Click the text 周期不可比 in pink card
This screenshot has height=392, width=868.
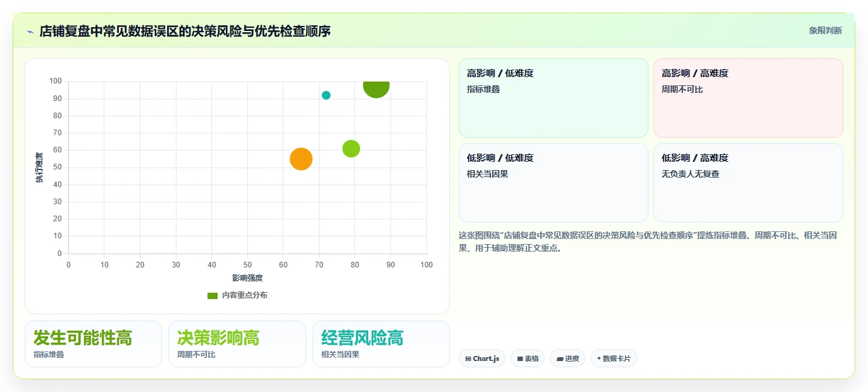(x=682, y=89)
